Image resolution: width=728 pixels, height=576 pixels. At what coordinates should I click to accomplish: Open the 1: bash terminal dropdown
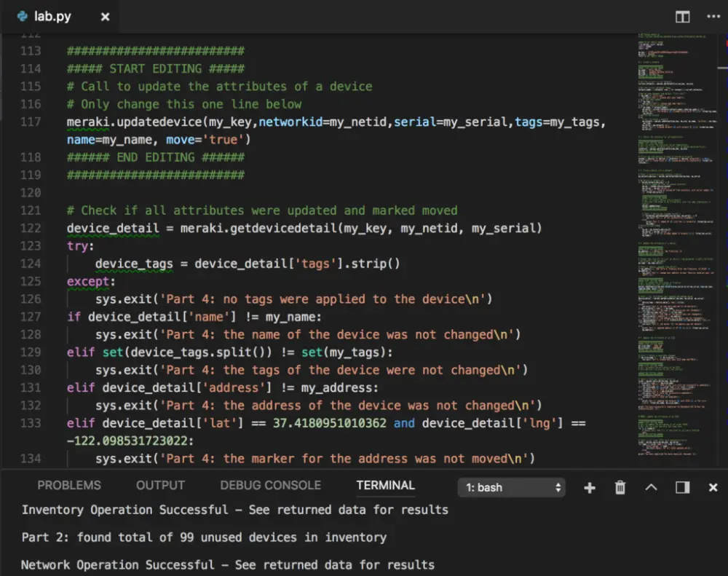(x=511, y=488)
